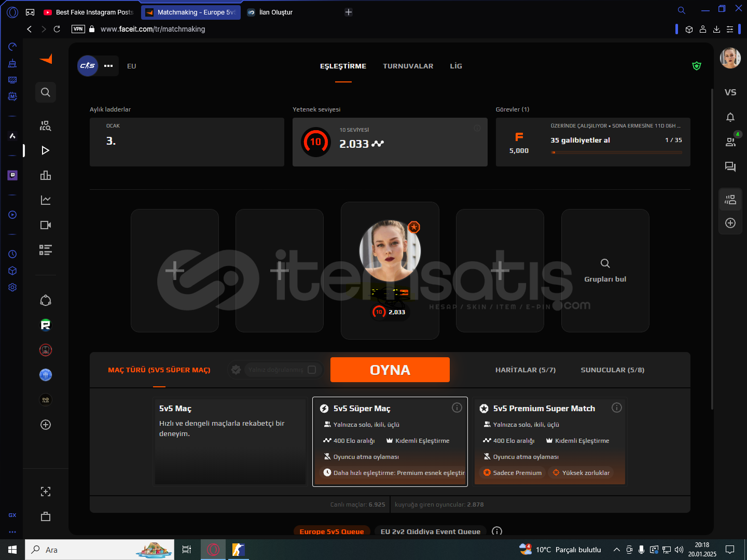Open Twitch in the Opera sidebar

click(12, 175)
